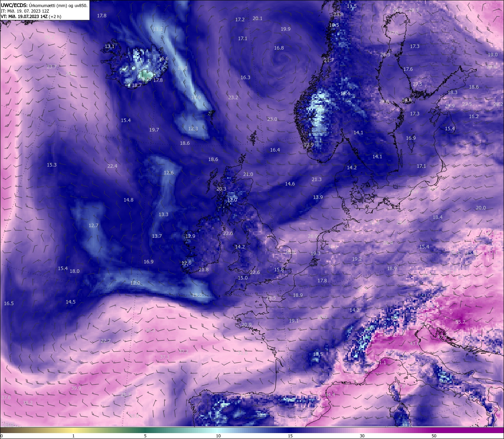The height and width of the screenshot is (439, 504).
Task: Click the map value '19.7'
Action: coord(154,130)
